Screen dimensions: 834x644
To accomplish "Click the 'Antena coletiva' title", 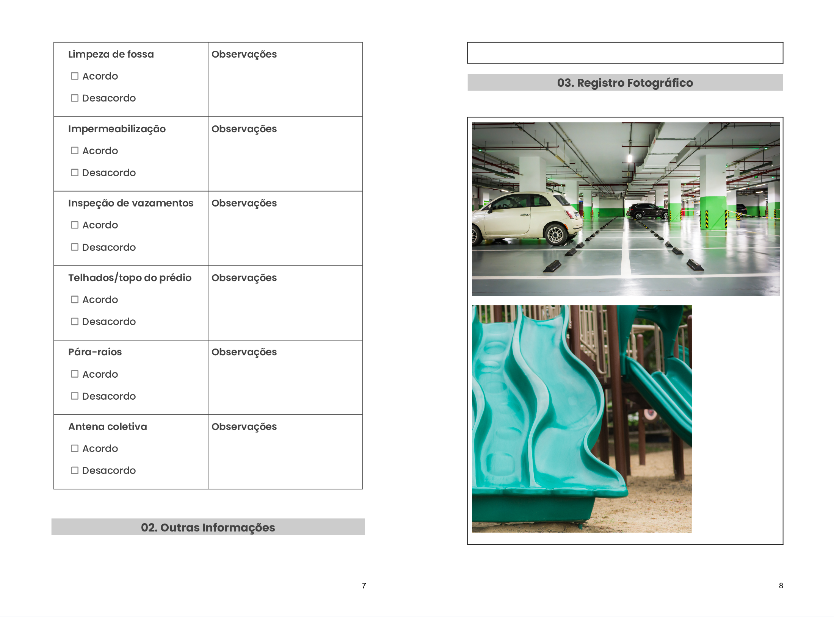I will 108,427.
